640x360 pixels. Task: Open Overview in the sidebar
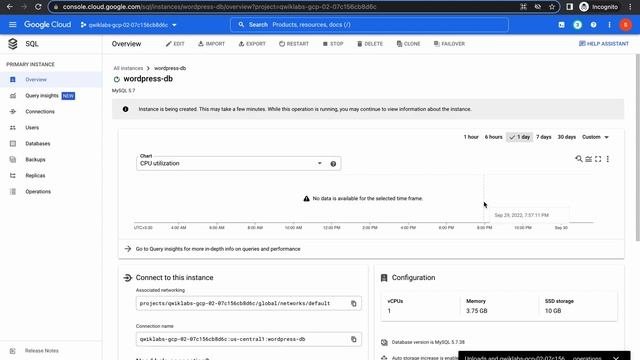pos(51,80)
